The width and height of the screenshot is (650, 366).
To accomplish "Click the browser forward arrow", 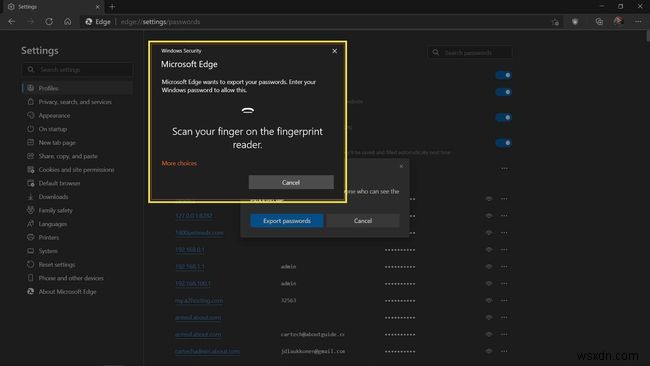I will (31, 22).
